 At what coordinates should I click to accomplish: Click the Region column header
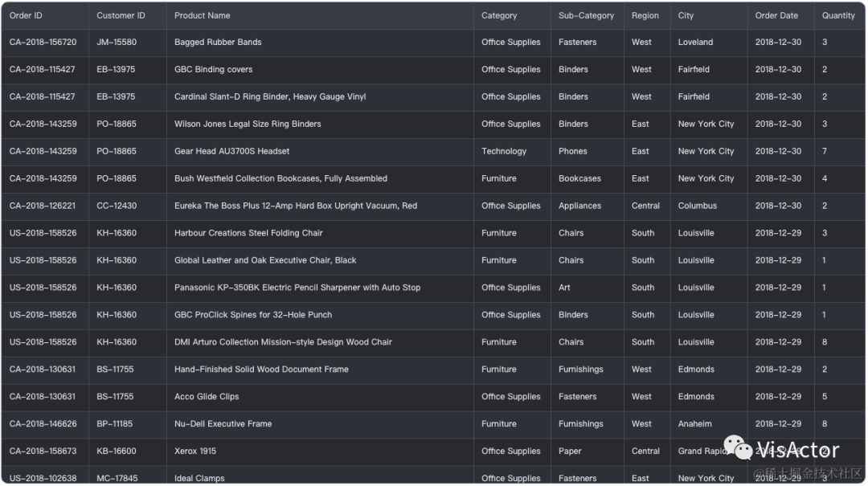pos(645,15)
